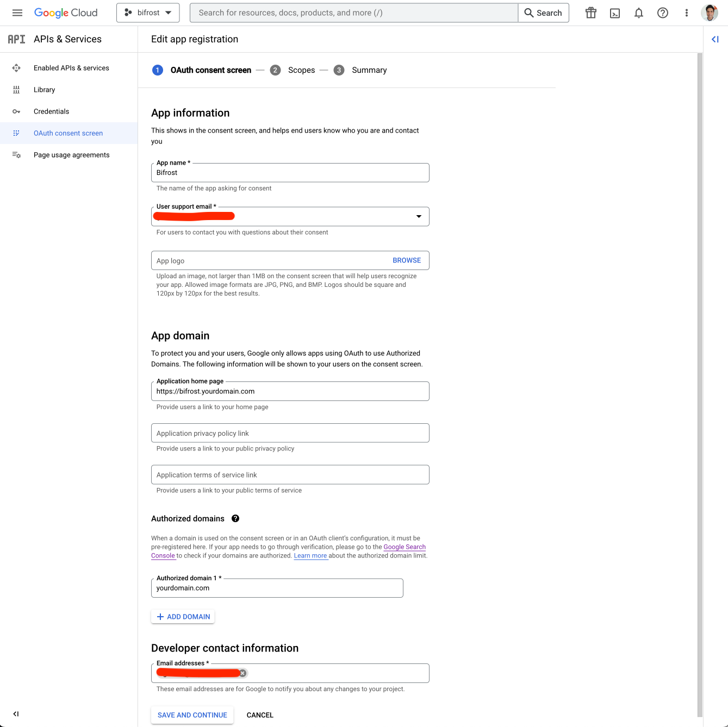Open the Learn more link

[x=310, y=556]
